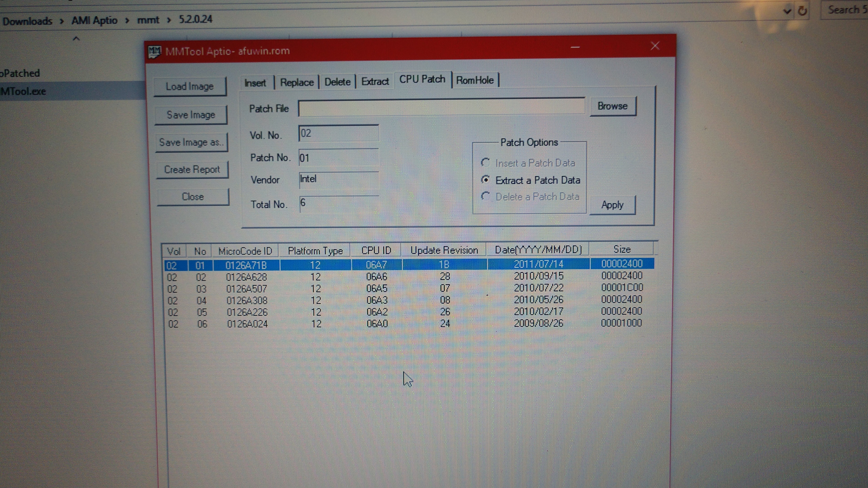This screenshot has width=868, height=488.
Task: Click the Vol. No. field
Action: pyautogui.click(x=338, y=133)
